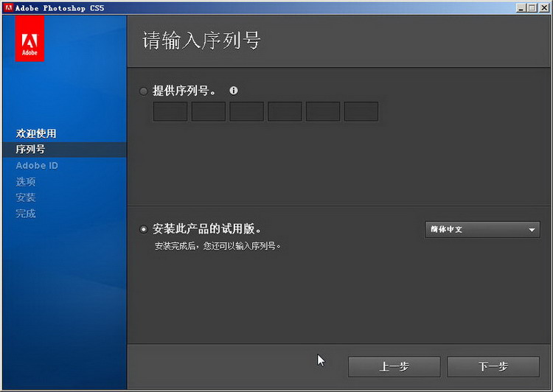
Task: Select 完成 step in sidebar
Action: pos(26,213)
